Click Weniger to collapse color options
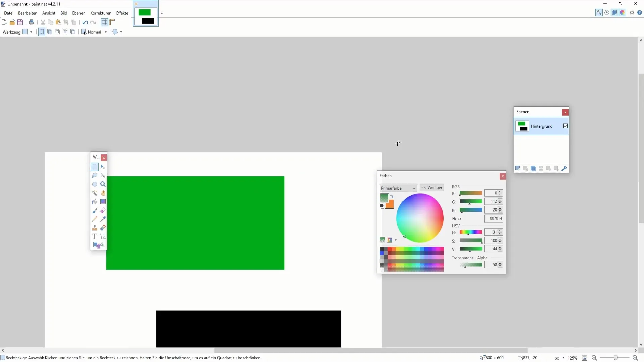 [432, 187]
